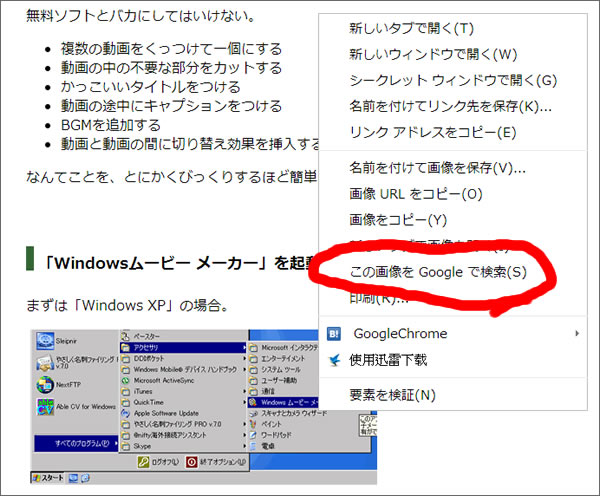This screenshot has width=600, height=496.
Task: Select 新しいウィンドウで開く(W)
Action: [433, 54]
